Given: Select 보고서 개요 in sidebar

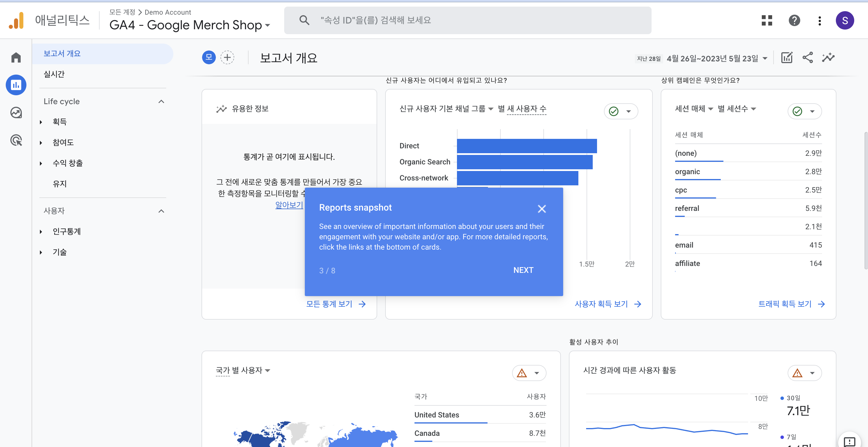Looking at the screenshot, I should (62, 54).
